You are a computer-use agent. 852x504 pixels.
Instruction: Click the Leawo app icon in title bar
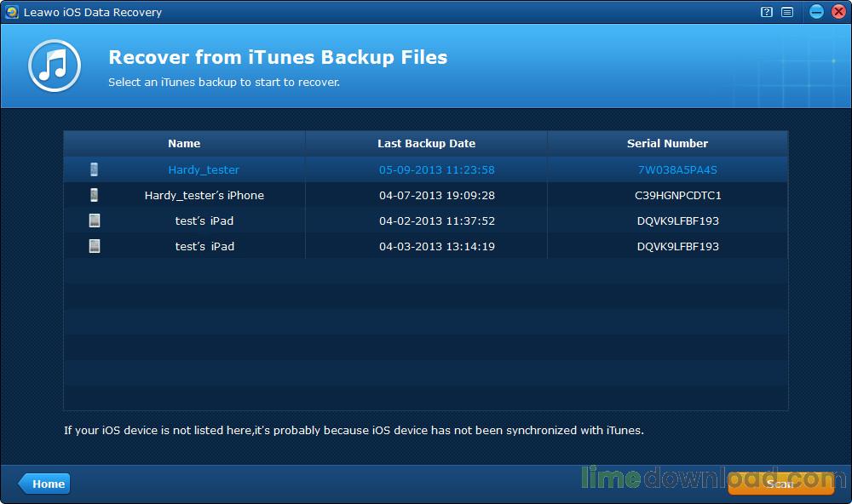pyautogui.click(x=10, y=12)
